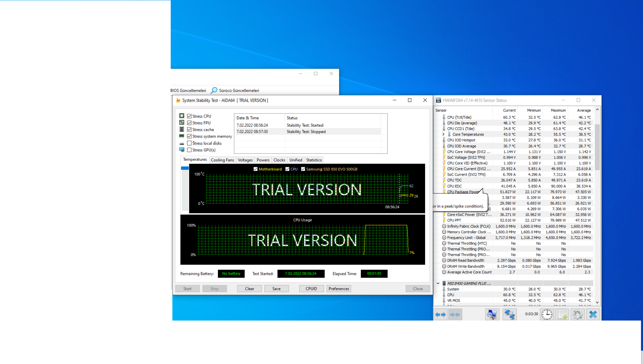Click the lightning icon beside CPU TDC

tap(444, 180)
